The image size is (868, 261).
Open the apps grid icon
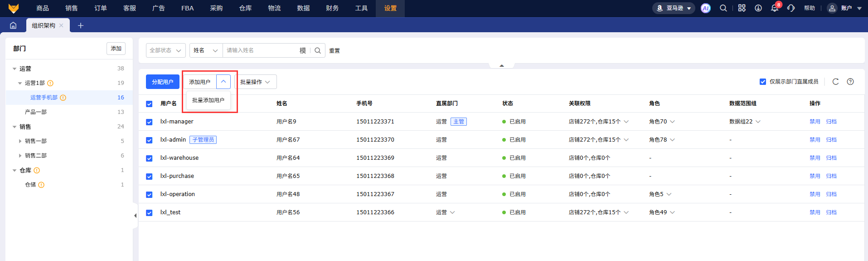[x=742, y=8]
